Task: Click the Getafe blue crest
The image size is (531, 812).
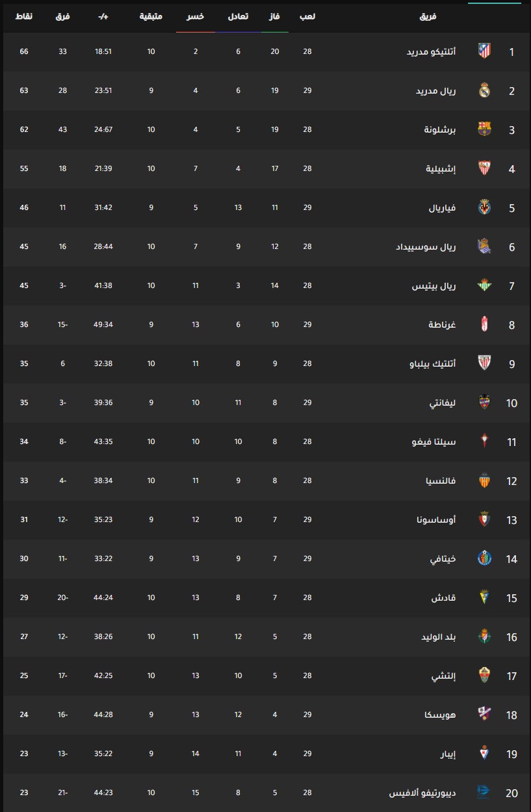Action: [x=484, y=558]
